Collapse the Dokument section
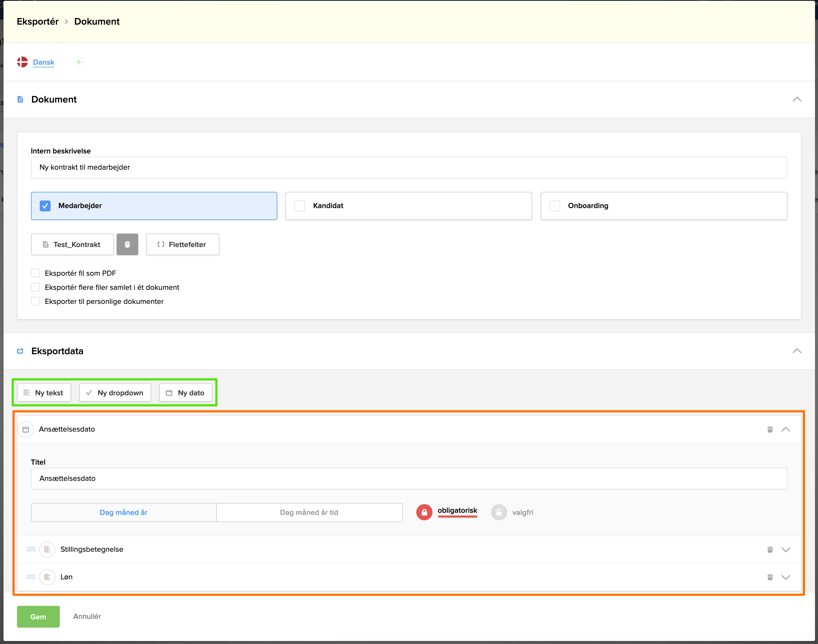The width and height of the screenshot is (818, 644). (797, 99)
